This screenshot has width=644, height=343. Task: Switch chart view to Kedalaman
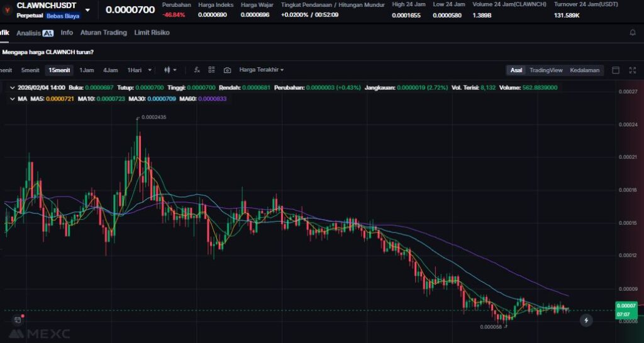tap(585, 70)
